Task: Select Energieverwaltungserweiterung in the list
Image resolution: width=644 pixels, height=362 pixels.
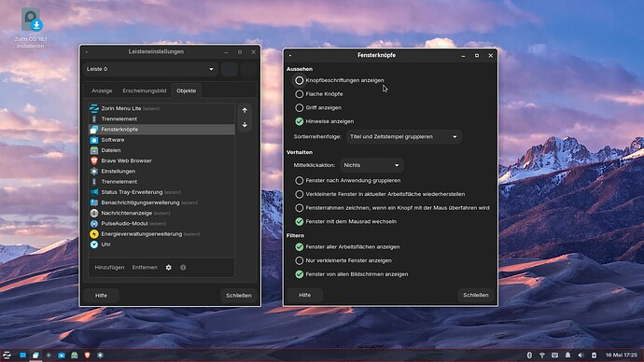Action: point(161,234)
